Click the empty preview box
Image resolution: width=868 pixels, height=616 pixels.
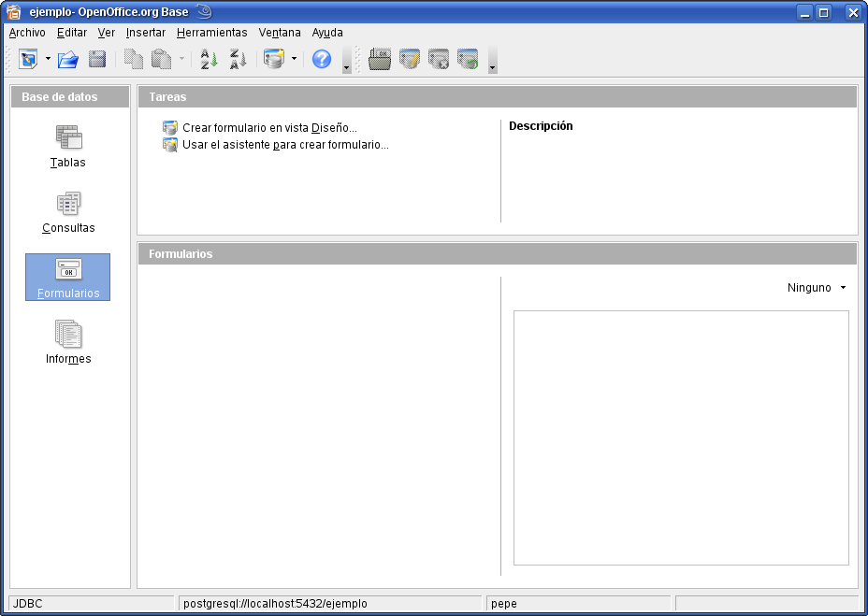(x=681, y=437)
